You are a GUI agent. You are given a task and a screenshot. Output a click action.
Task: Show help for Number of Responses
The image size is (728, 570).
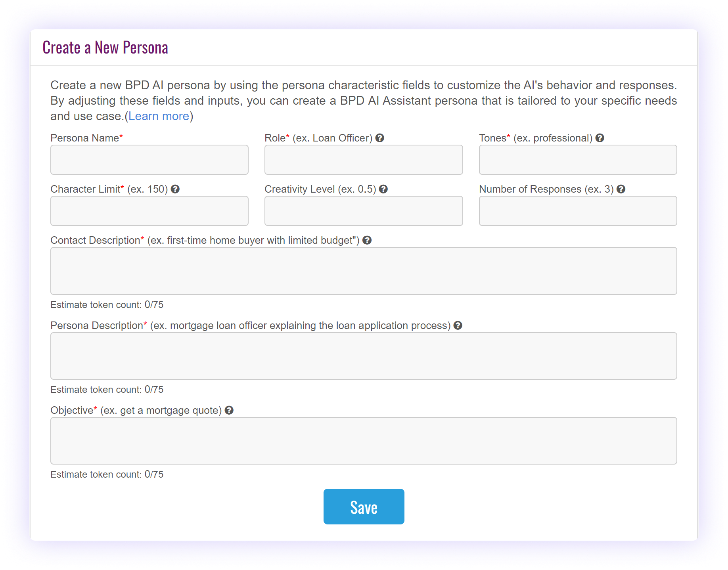(621, 189)
